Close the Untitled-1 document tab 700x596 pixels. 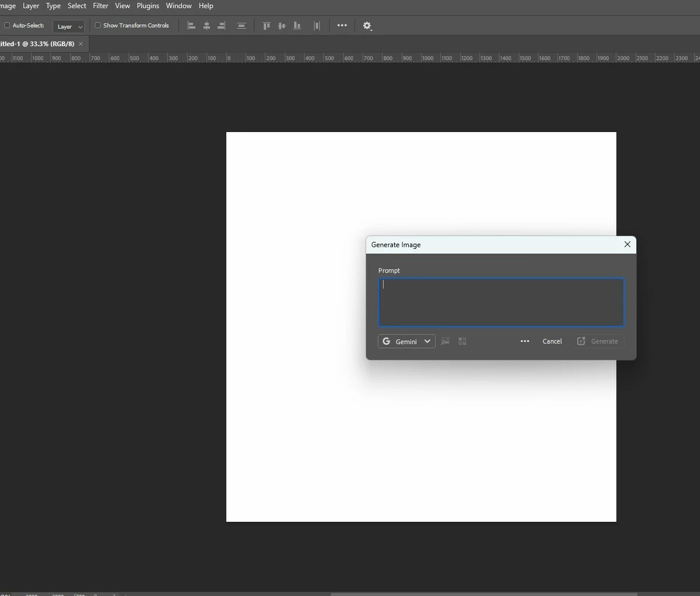click(x=81, y=44)
